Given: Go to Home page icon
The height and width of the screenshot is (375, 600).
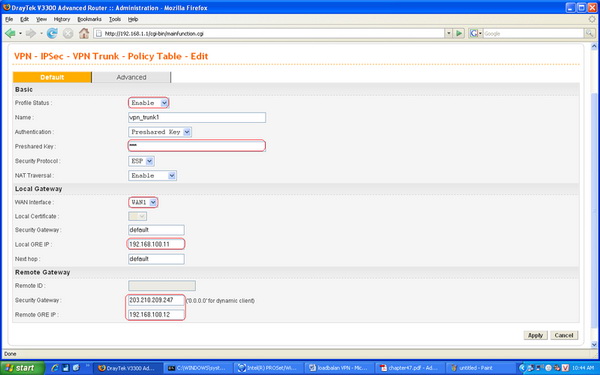Looking at the screenshot, I should tap(84, 34).
